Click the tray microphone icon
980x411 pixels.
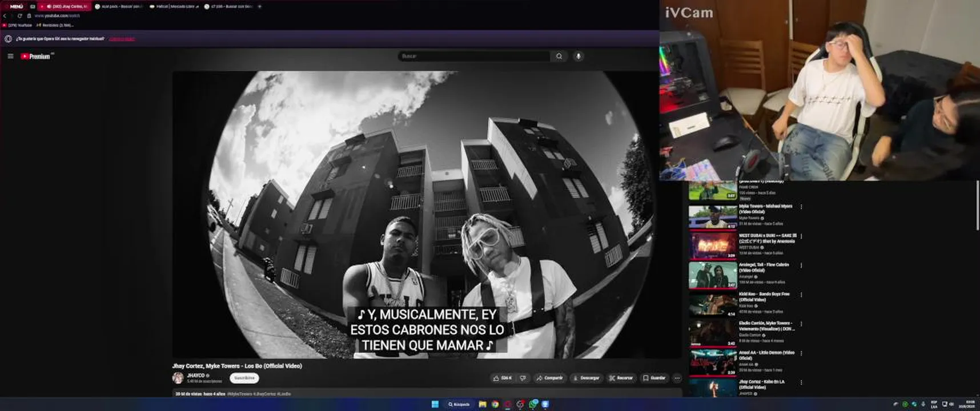pyautogui.click(x=923, y=404)
